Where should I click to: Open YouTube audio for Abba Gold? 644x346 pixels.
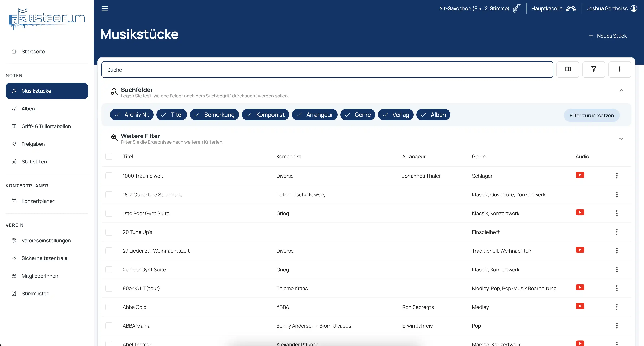tap(580, 306)
